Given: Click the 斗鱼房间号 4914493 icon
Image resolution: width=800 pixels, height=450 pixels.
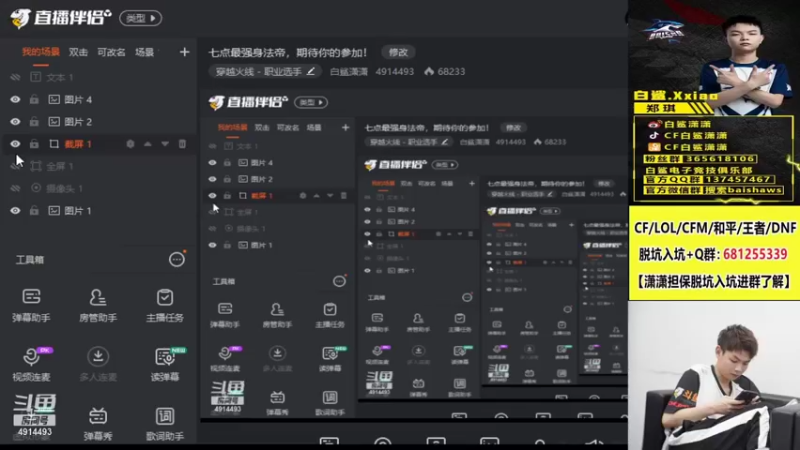Looking at the screenshot, I should 34,415.
